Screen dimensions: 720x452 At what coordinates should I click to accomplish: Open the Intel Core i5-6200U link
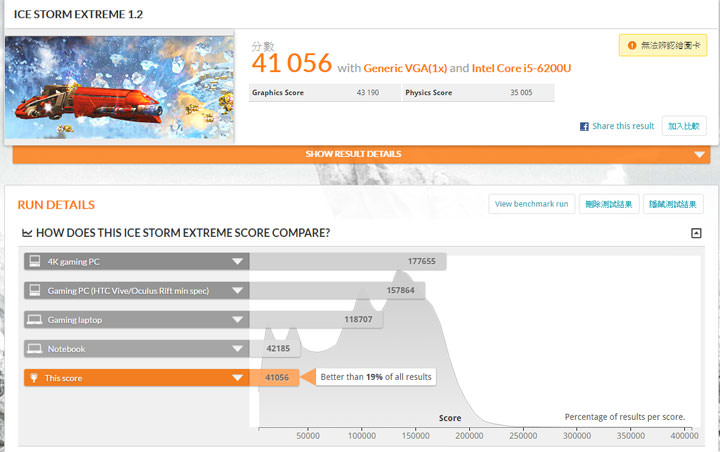tap(521, 68)
